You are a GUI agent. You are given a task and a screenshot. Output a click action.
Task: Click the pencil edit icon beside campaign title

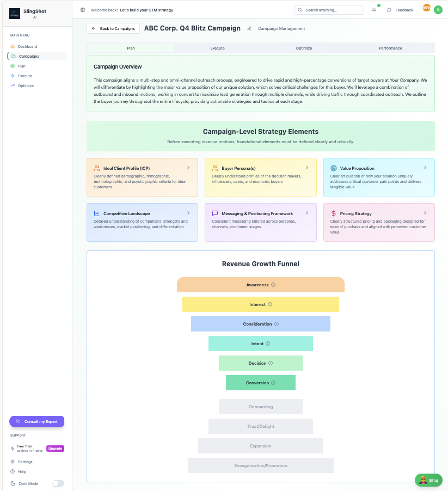tap(249, 28)
